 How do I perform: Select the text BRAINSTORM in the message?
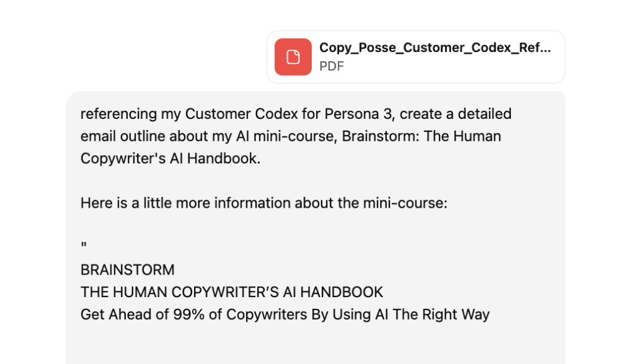pyautogui.click(x=127, y=270)
